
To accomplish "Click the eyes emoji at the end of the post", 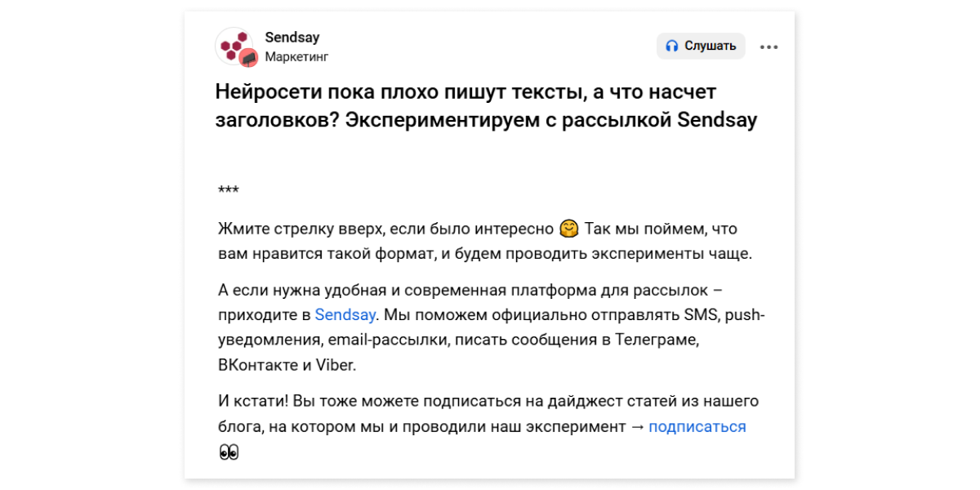I will pos(229,452).
